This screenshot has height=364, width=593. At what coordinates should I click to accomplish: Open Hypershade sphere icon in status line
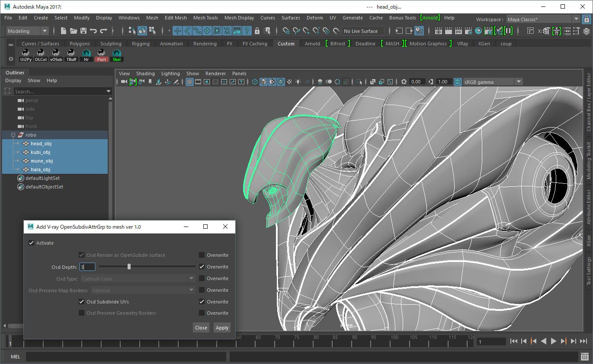pos(478,31)
